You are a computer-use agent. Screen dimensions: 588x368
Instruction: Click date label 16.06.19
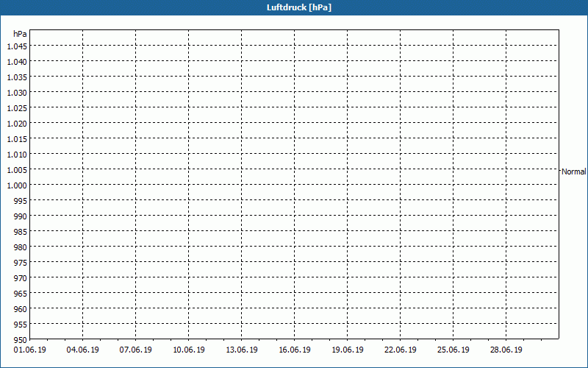[295, 350]
